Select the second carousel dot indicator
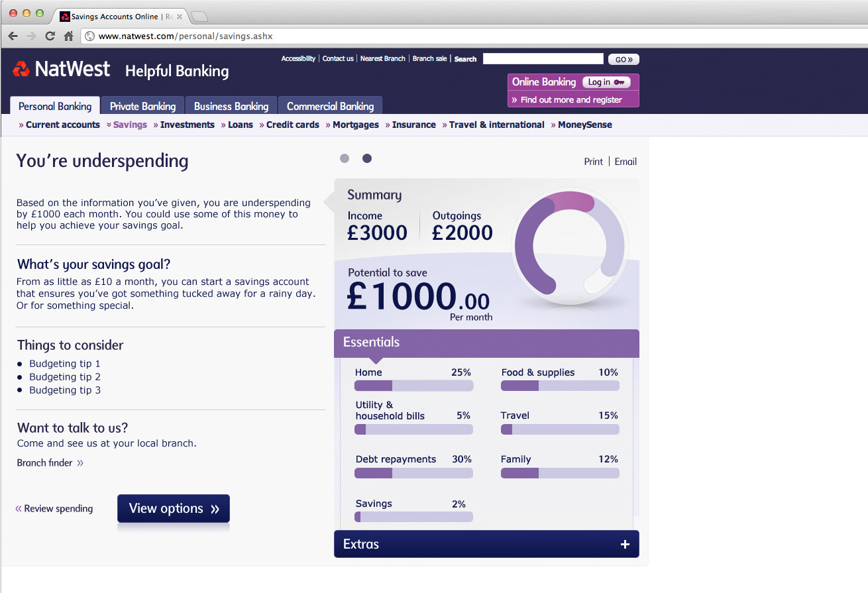 [x=367, y=158]
